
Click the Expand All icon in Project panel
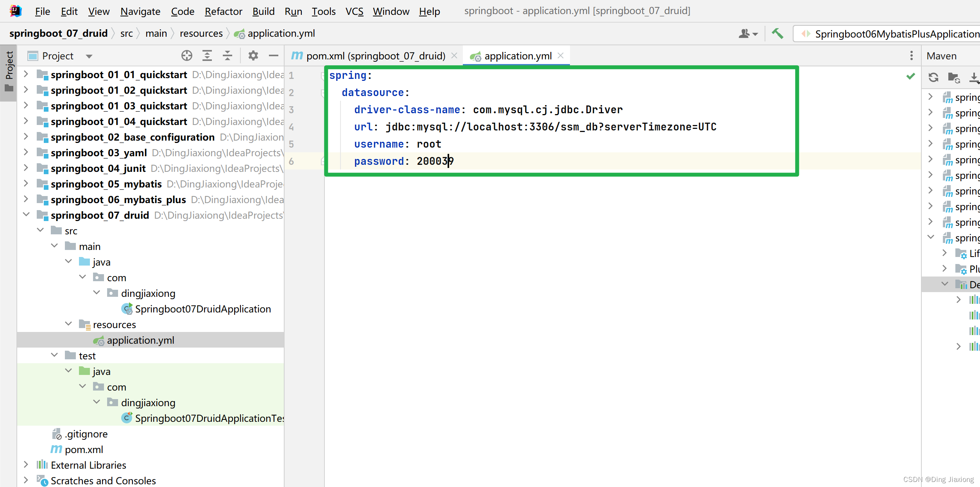point(207,56)
